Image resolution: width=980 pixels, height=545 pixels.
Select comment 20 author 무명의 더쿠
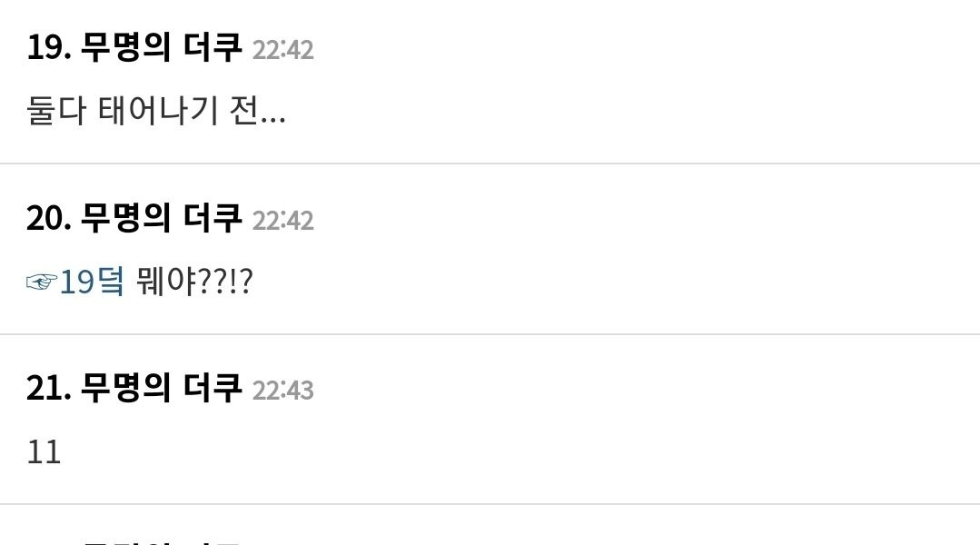(x=162, y=218)
